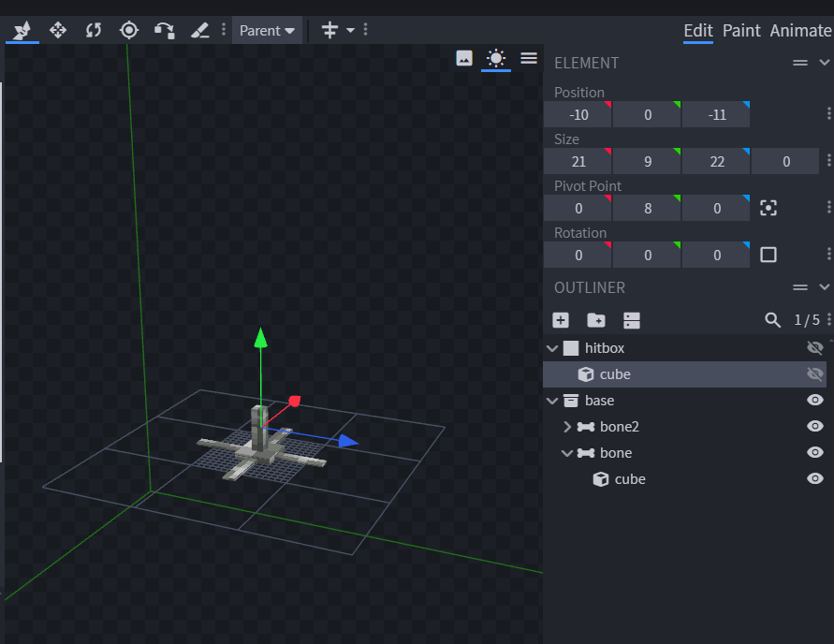Viewport: 834px width, 644px height.
Task: Select the bone group in outliner
Action: [x=616, y=453]
